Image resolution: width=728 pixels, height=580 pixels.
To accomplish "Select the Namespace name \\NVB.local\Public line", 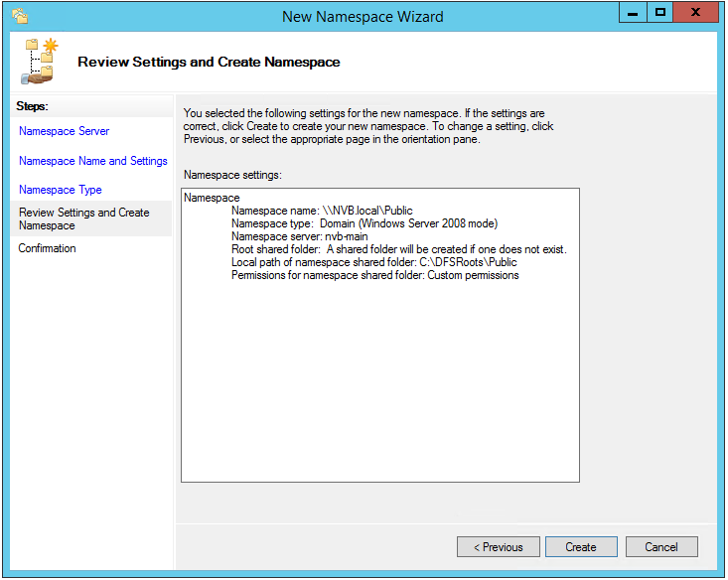I will [x=322, y=211].
